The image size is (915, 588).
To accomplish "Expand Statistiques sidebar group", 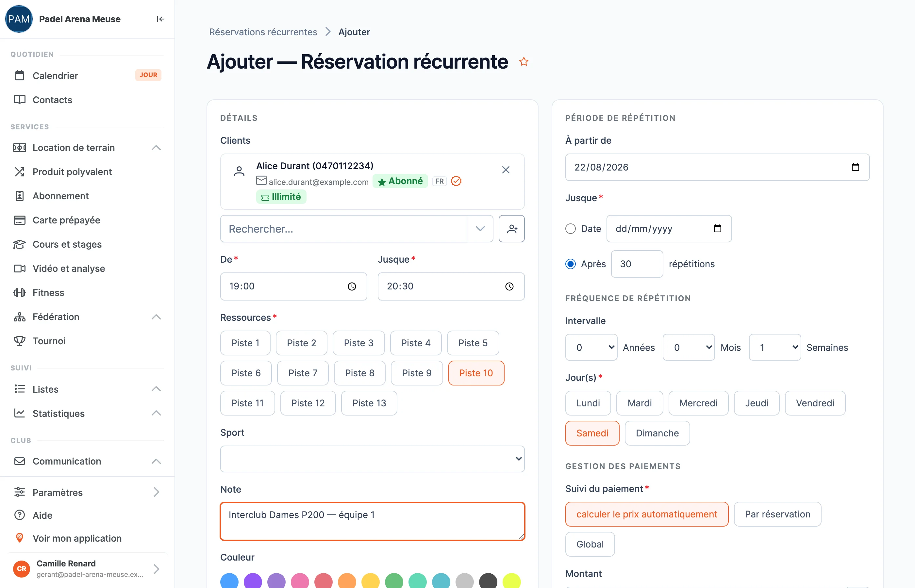I will pos(156,414).
